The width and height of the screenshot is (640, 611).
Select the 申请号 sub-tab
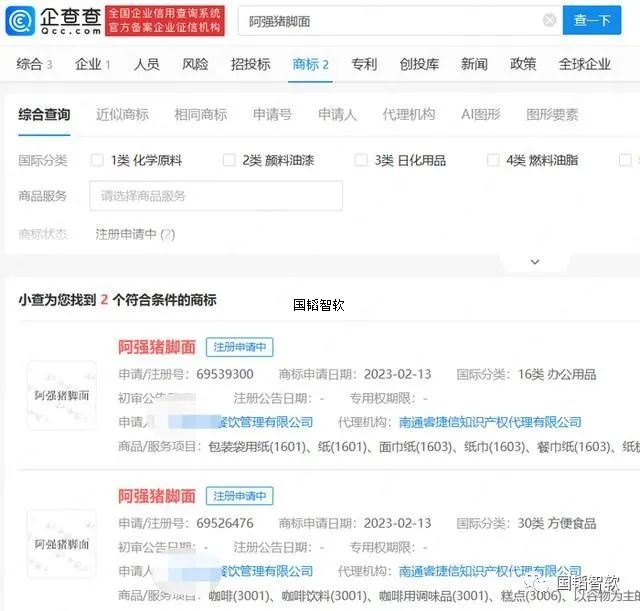(x=272, y=115)
